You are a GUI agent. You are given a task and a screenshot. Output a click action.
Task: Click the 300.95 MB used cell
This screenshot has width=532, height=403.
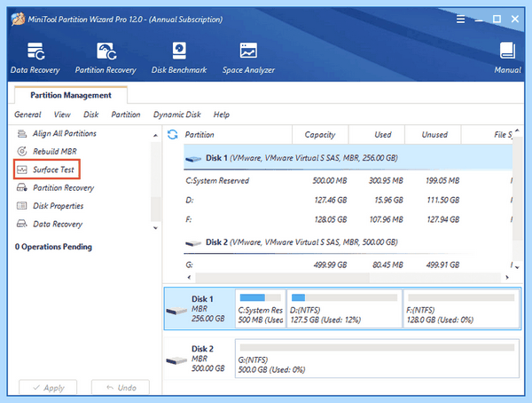click(x=386, y=181)
